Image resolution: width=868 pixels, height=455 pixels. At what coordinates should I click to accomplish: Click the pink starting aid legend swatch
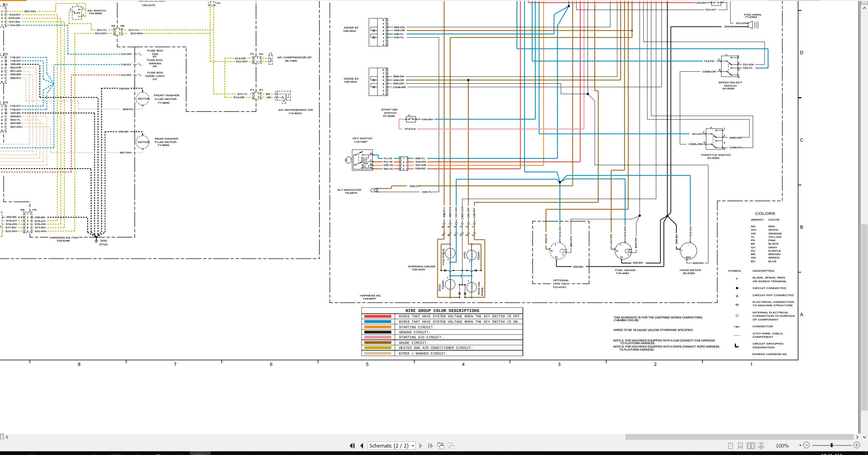(378, 337)
